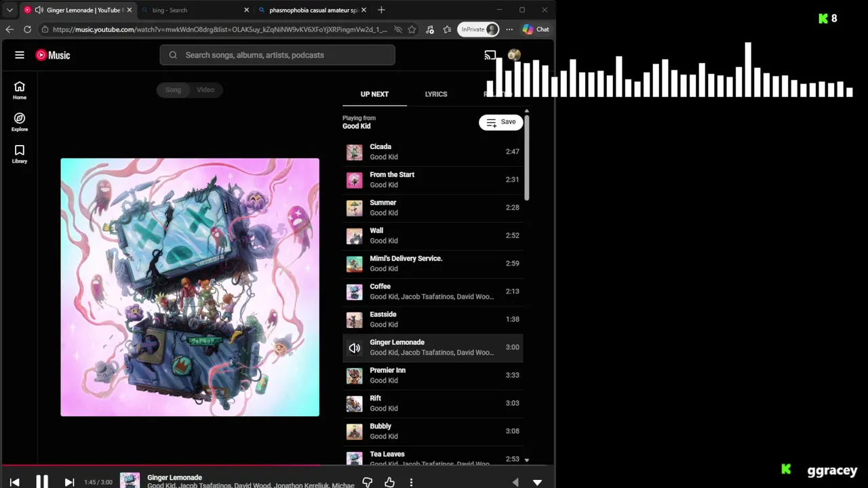The height and width of the screenshot is (488, 868).
Task: Play Eastside from the queue
Action: pyautogui.click(x=433, y=319)
